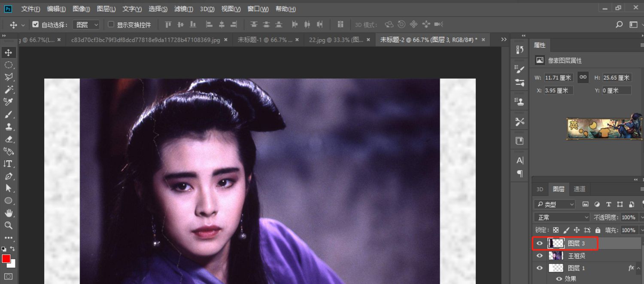This screenshot has width=644, height=284.
Task: Select the Zoom tool
Action: (x=8, y=225)
